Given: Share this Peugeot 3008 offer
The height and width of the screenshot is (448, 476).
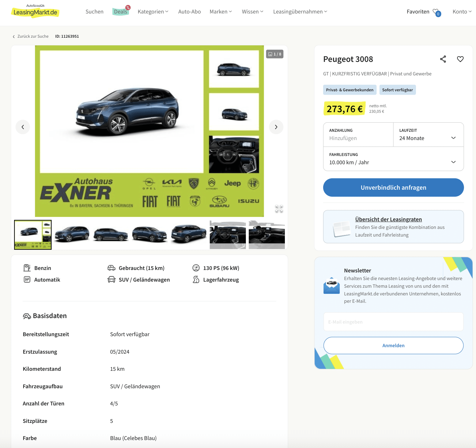Looking at the screenshot, I should (x=443, y=59).
